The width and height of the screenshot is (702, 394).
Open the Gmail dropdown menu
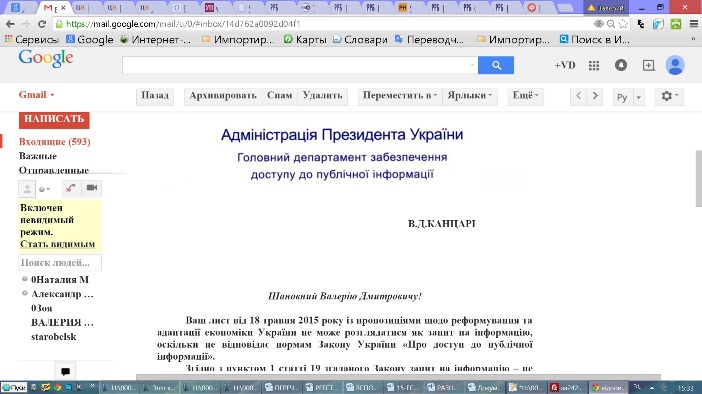tap(36, 95)
